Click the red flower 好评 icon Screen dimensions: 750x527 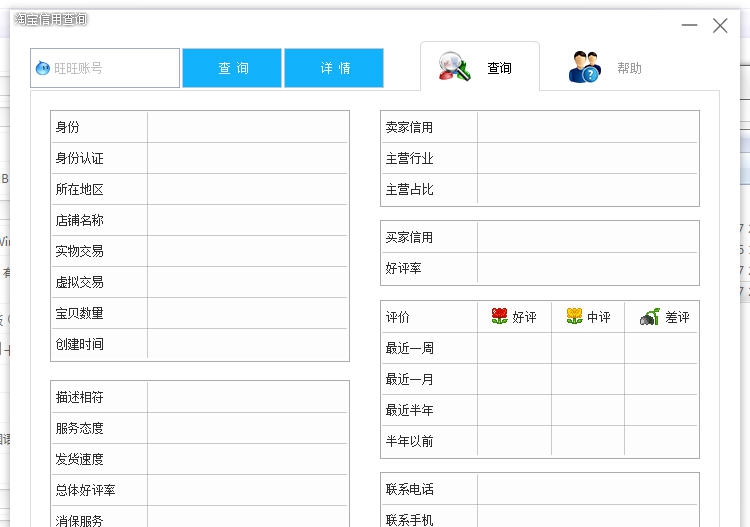pyautogui.click(x=499, y=316)
